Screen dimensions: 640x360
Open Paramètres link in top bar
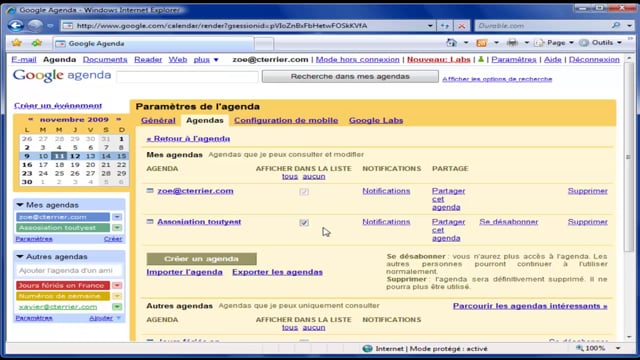pyautogui.click(x=514, y=60)
